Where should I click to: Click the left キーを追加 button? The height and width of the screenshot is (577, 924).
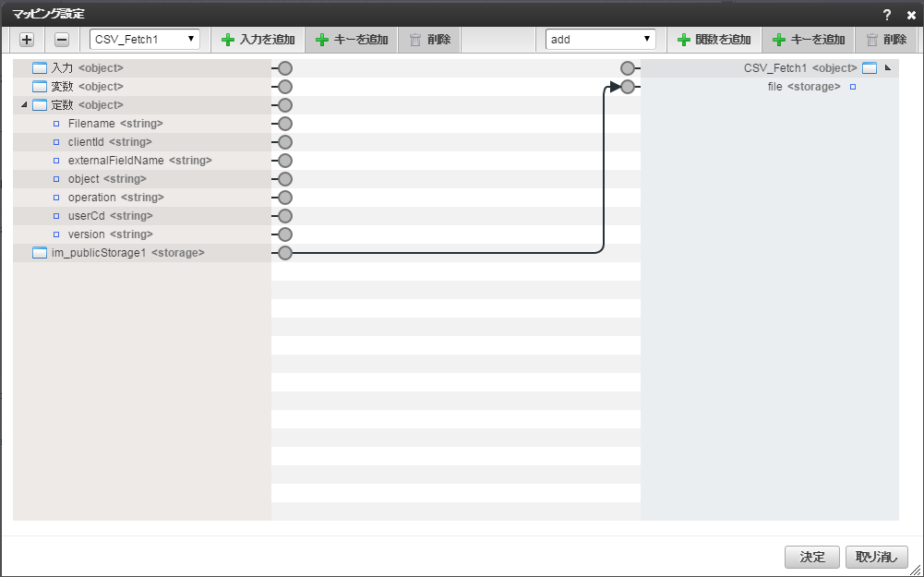click(352, 40)
